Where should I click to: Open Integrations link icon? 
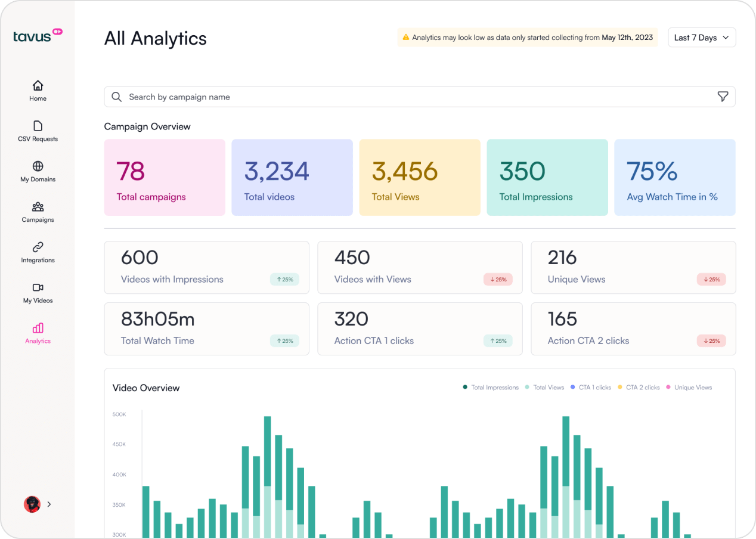point(38,247)
